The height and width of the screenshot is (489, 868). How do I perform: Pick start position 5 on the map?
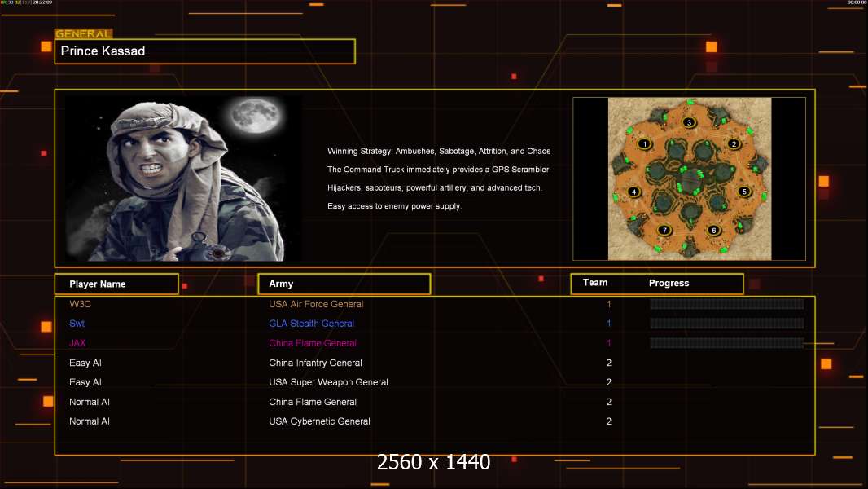[744, 192]
